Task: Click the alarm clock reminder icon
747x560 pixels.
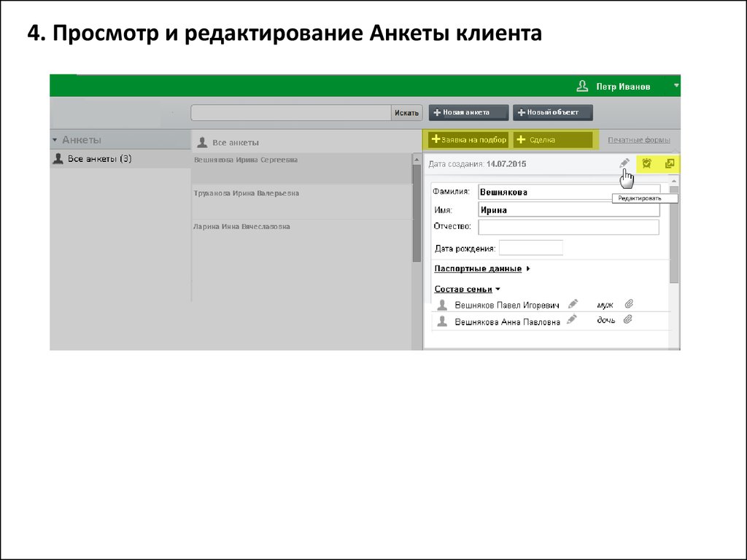Action: click(646, 164)
